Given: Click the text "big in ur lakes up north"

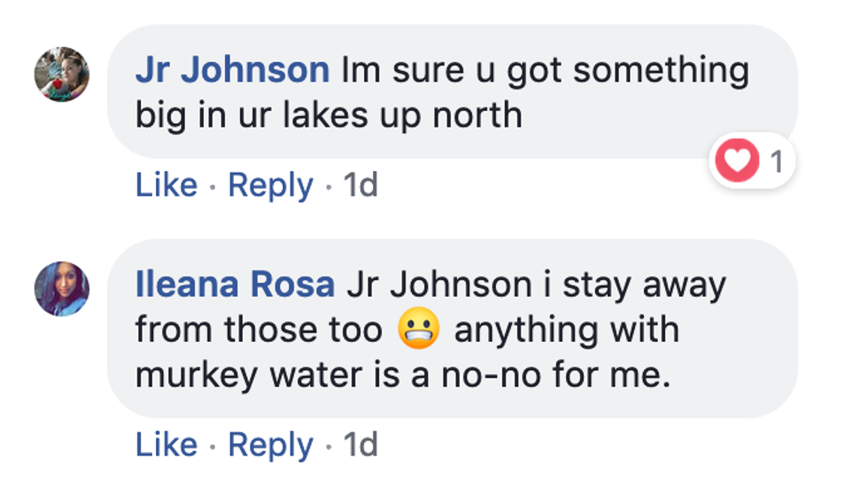Looking at the screenshot, I should tap(329, 116).
